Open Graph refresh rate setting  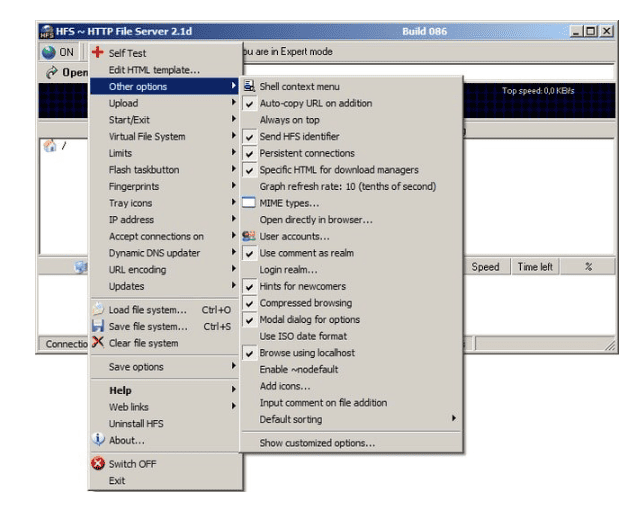tap(352, 186)
